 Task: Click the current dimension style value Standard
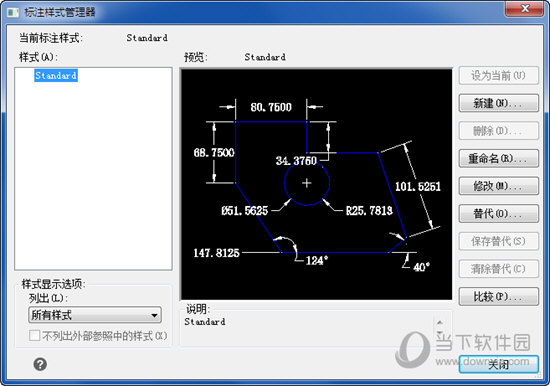click(x=147, y=38)
